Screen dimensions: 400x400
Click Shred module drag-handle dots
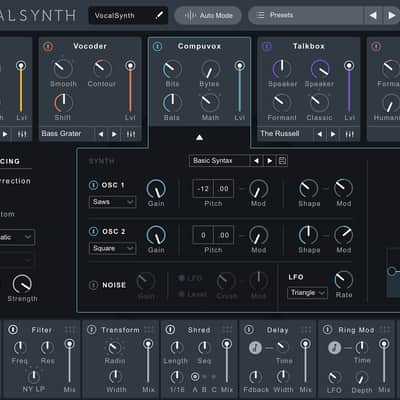pyautogui.click(x=227, y=330)
